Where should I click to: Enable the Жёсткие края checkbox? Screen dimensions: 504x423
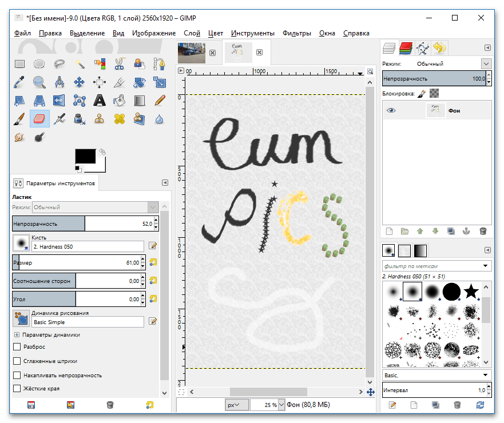point(17,389)
